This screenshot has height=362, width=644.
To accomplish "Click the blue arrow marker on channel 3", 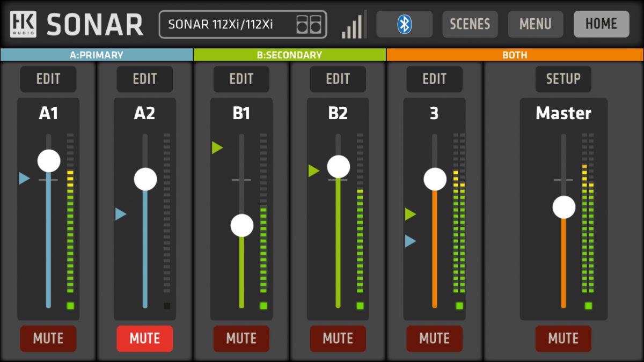I will pos(411,241).
